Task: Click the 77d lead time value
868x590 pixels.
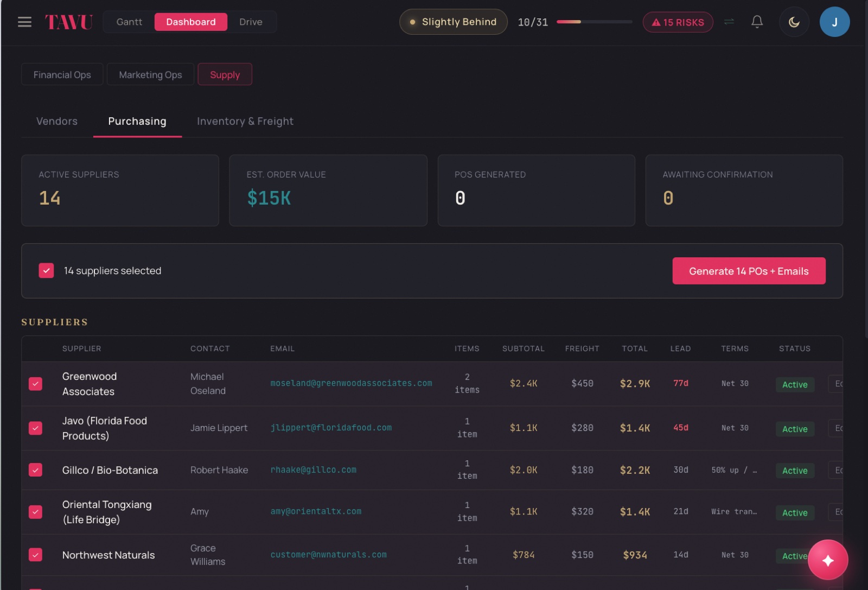Action: 681,383
